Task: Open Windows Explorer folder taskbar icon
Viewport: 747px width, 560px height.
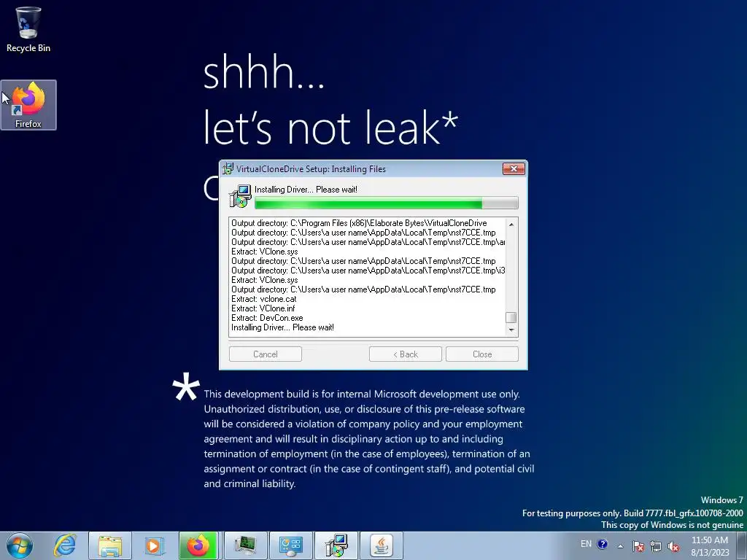Action: (x=110, y=545)
